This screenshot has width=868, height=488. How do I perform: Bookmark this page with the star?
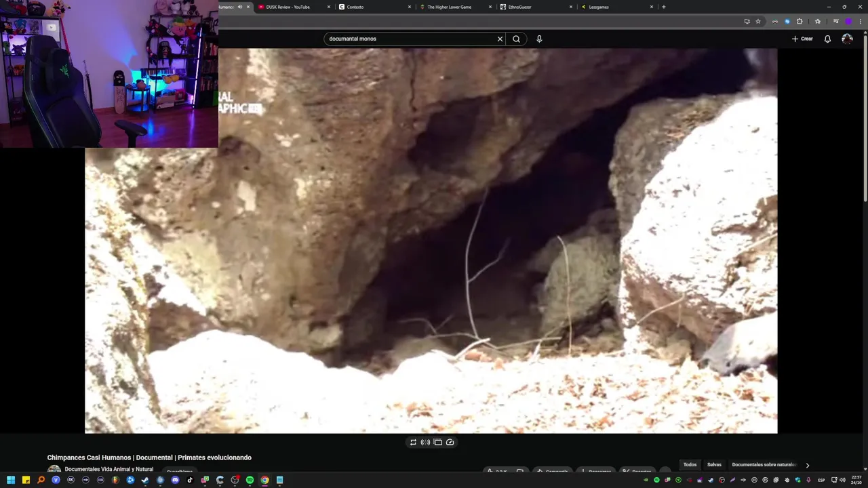(758, 22)
